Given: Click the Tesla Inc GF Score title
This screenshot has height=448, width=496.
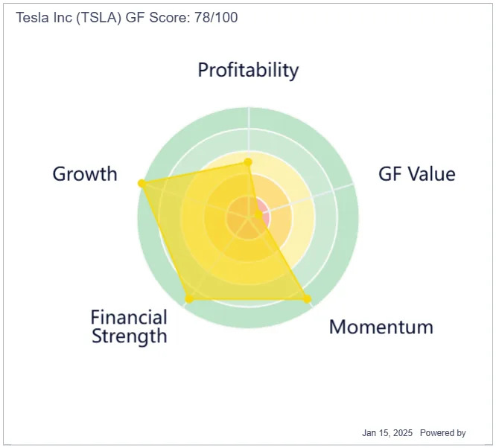Looking at the screenshot, I should click(x=127, y=17).
